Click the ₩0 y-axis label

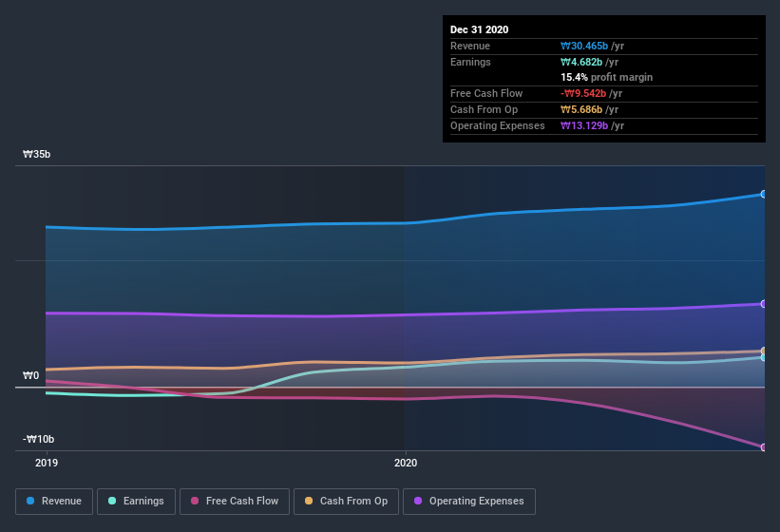point(30,375)
